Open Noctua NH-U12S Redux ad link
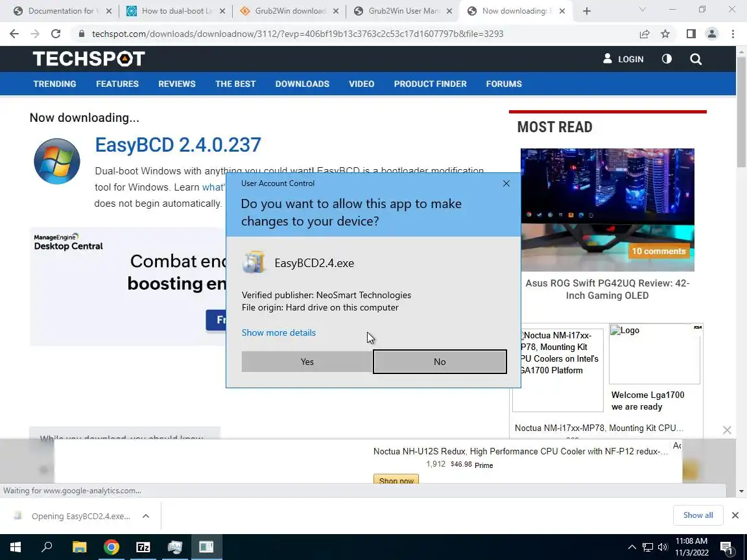Screen dimensions: 747x560 [x=520, y=451]
